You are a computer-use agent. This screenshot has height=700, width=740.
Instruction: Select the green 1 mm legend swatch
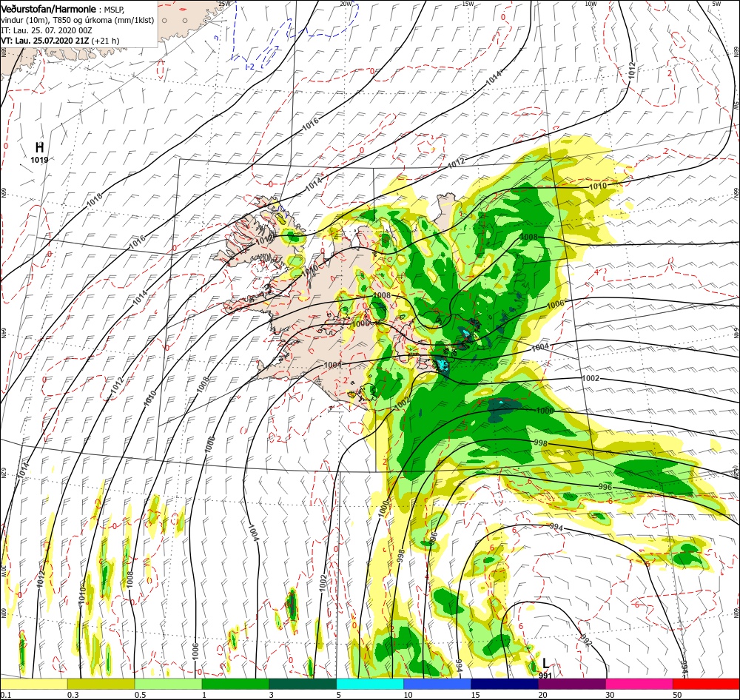[x=235, y=684]
